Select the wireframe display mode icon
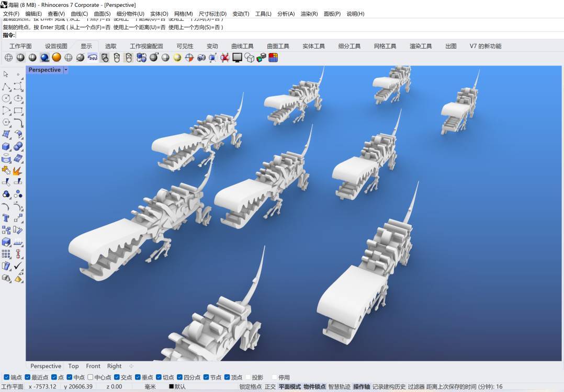The width and height of the screenshot is (564, 392). [9, 57]
